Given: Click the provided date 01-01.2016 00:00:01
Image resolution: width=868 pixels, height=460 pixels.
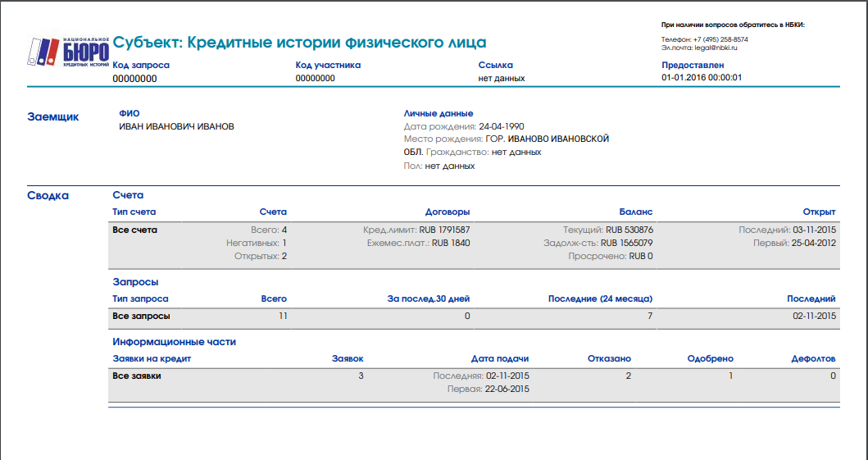Looking at the screenshot, I should tap(702, 78).
